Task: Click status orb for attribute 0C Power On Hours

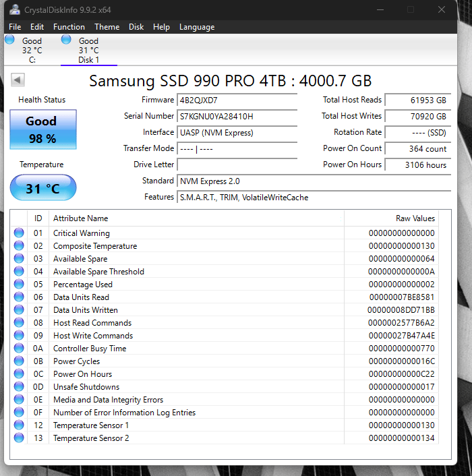Action: (x=19, y=374)
